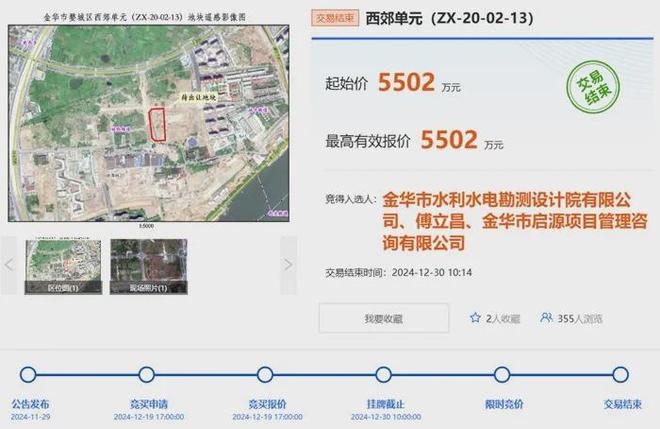
Task: Click the 最高有效报价 value 5502
Action: tap(449, 139)
